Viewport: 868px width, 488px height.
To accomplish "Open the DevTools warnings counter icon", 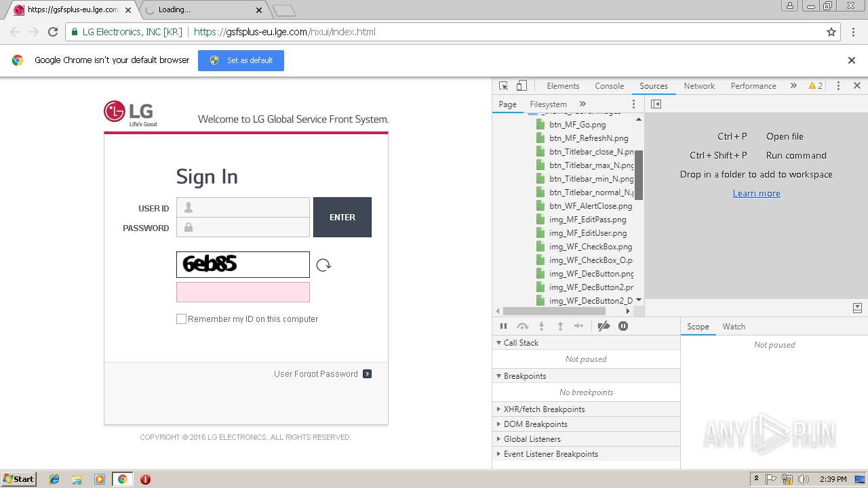I will pos(815,86).
